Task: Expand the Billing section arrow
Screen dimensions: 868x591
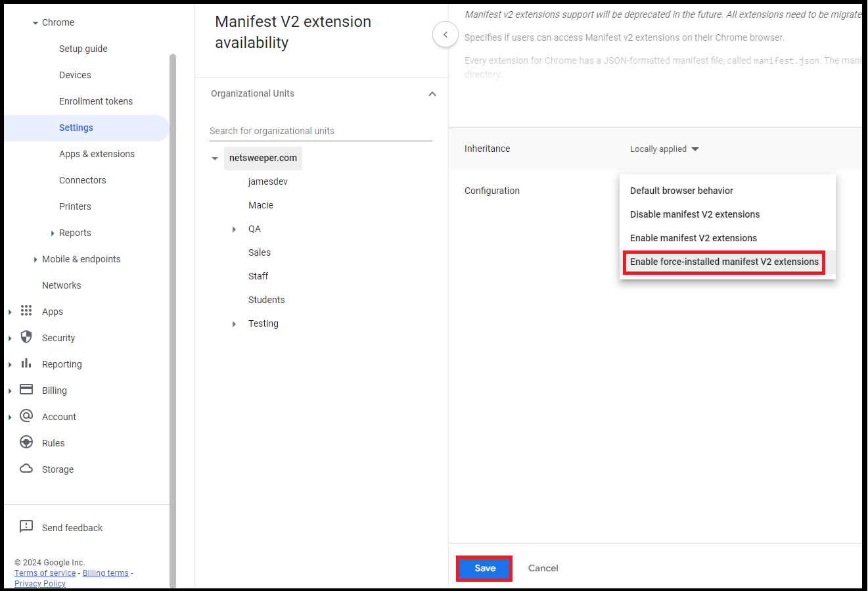Action: coord(10,391)
